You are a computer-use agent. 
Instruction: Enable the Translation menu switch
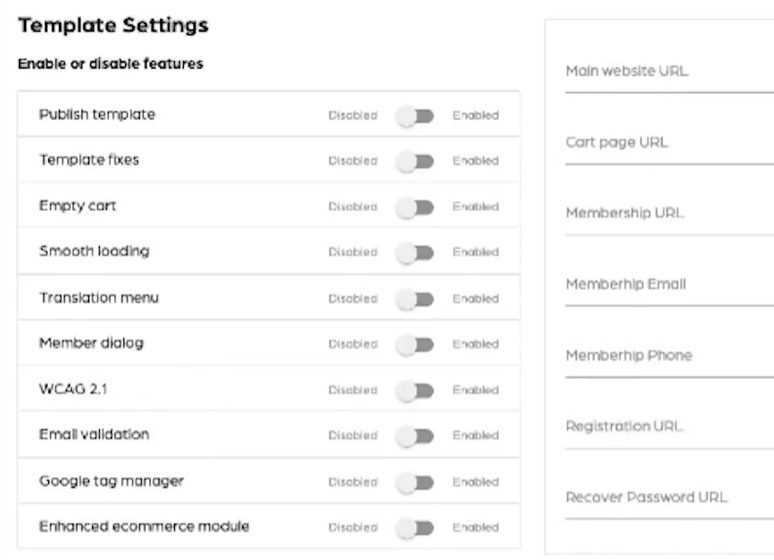point(415,299)
